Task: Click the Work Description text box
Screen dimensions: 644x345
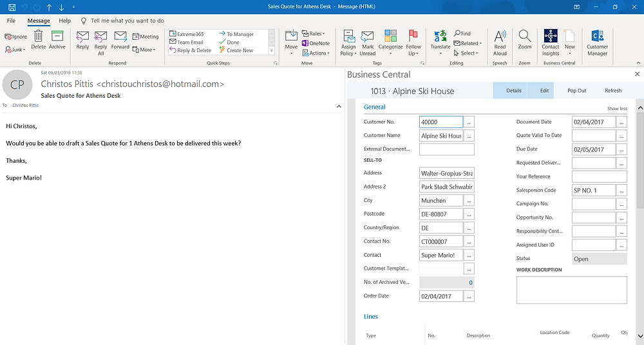Action: point(571,290)
